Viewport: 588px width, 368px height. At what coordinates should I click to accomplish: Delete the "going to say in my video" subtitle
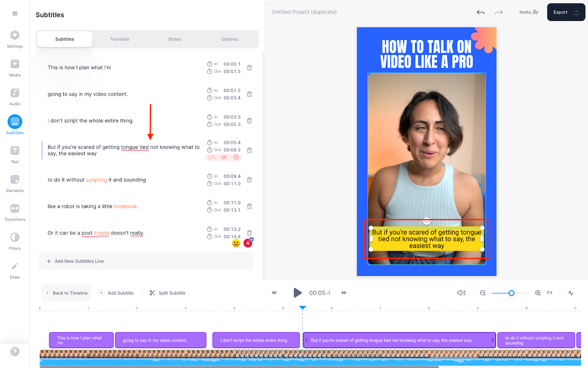(x=250, y=94)
